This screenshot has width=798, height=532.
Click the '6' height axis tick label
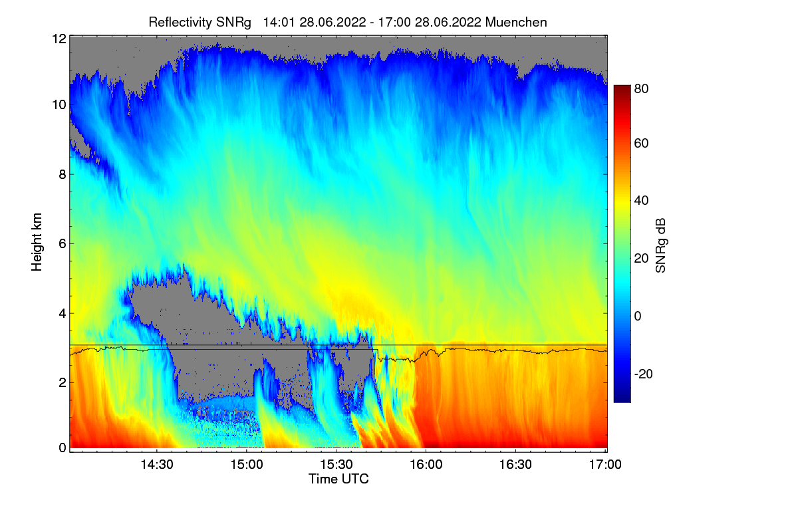click(x=63, y=243)
